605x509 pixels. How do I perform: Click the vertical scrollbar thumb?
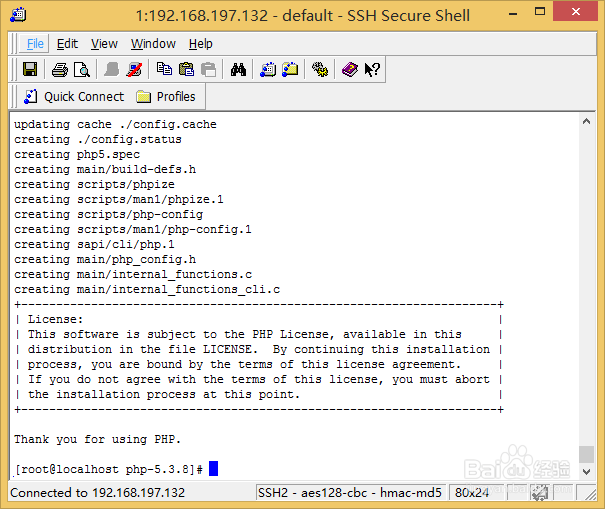(586, 454)
